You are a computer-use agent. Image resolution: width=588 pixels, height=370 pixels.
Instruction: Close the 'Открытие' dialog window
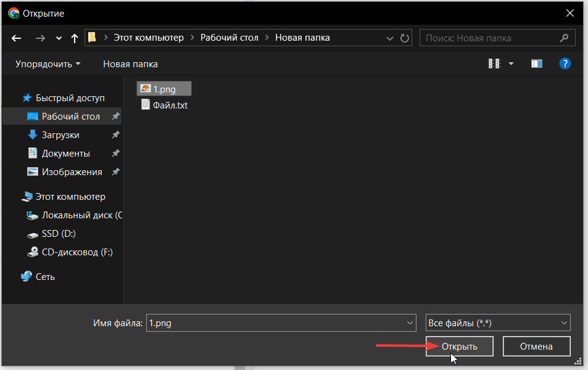pos(570,13)
